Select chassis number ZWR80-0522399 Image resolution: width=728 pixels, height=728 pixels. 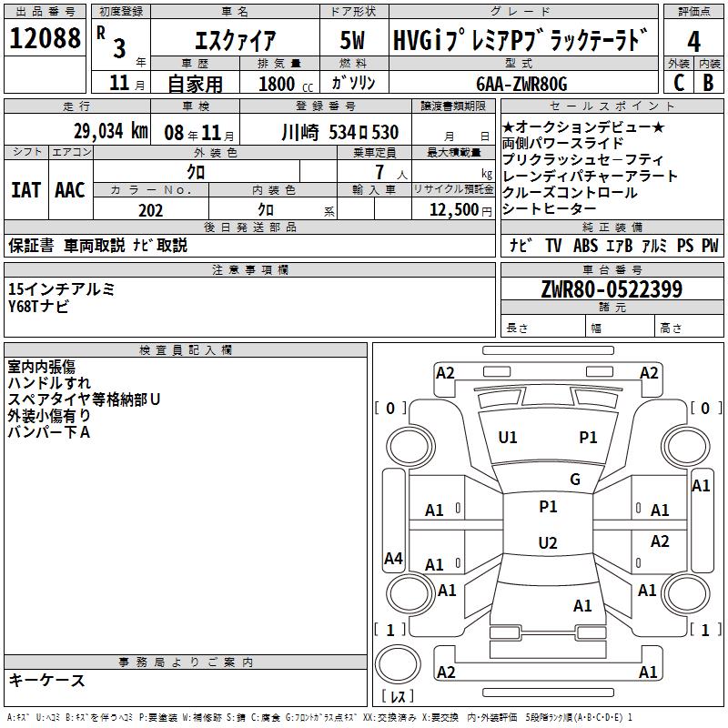click(x=612, y=289)
